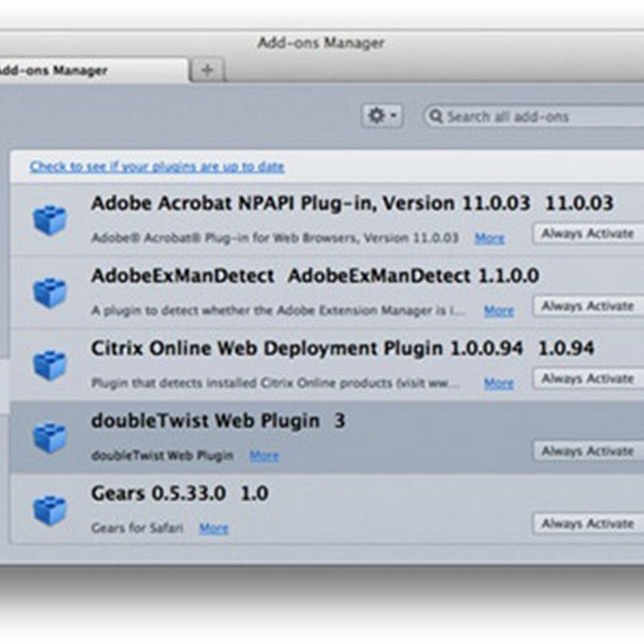Open Always Activate dropdown for Gears
This screenshot has height=644, width=644.
pyautogui.click(x=588, y=524)
